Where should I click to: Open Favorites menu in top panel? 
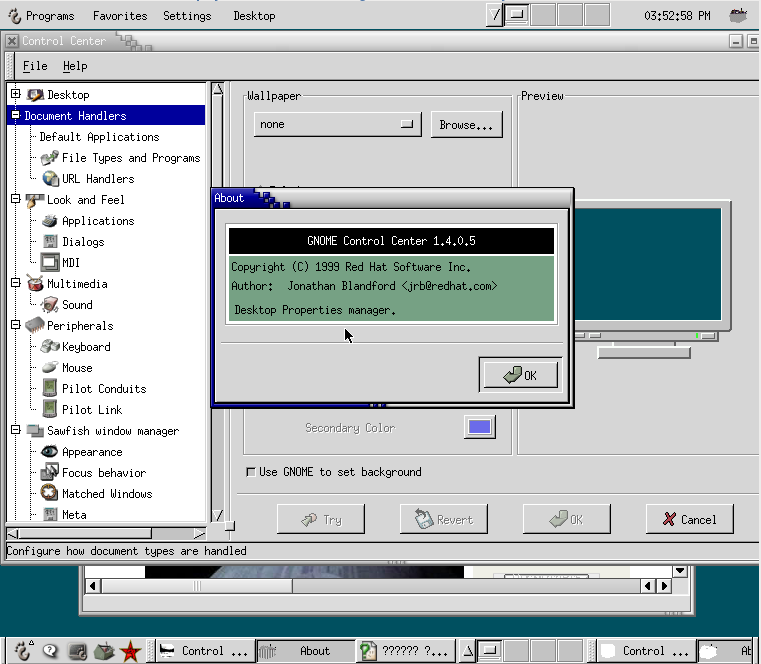120,16
